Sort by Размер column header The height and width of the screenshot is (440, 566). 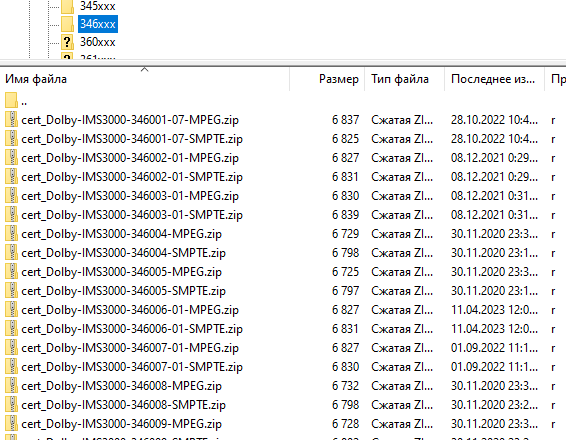327,79
